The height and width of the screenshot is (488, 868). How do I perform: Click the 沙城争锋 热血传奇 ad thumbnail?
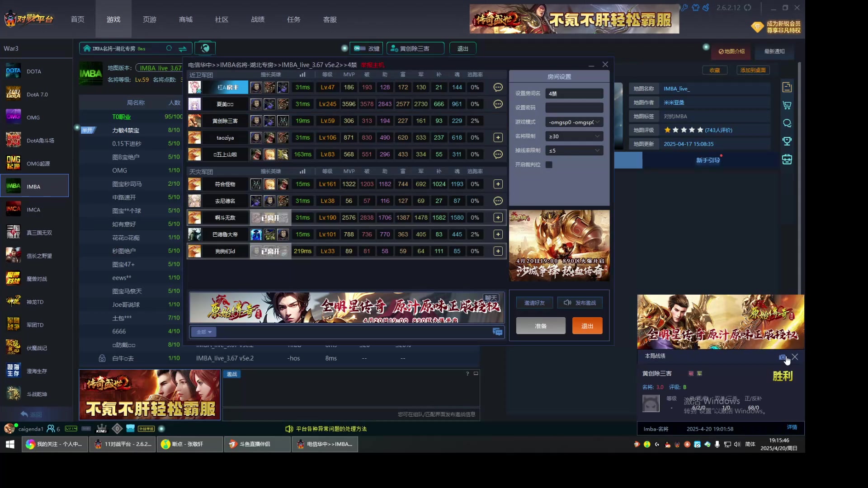(559, 245)
